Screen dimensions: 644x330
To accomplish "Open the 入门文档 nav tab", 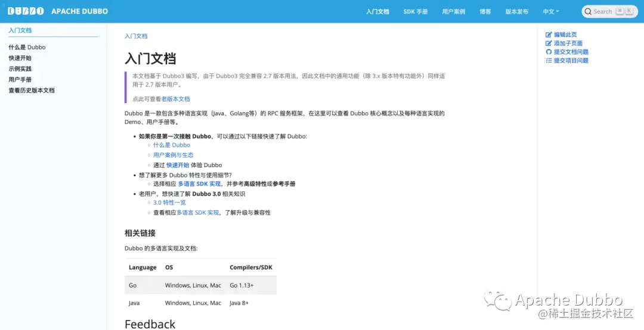I will [377, 11].
